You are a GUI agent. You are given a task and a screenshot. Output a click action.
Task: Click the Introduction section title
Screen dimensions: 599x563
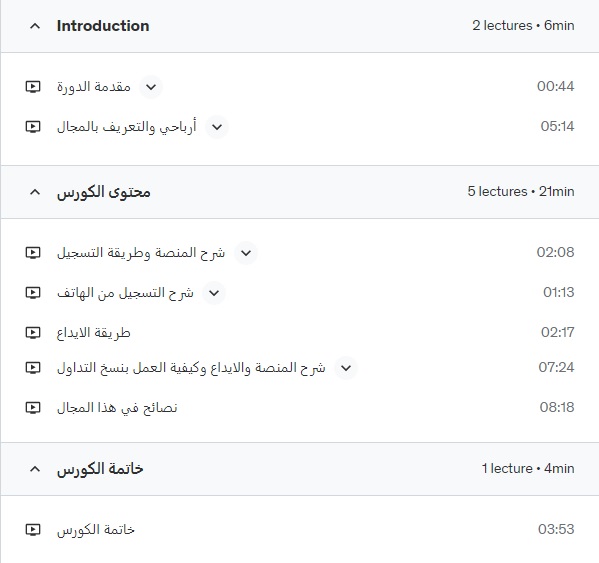click(x=103, y=26)
